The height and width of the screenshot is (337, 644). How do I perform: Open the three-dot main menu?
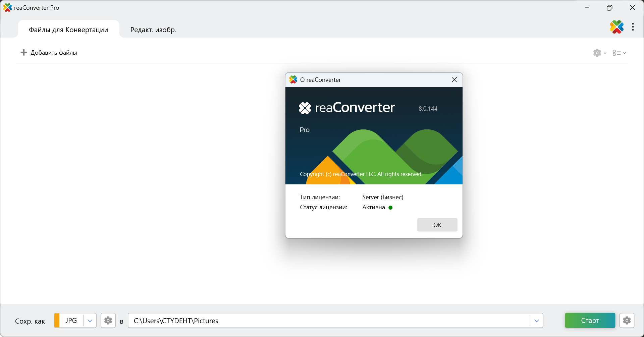[x=633, y=27]
